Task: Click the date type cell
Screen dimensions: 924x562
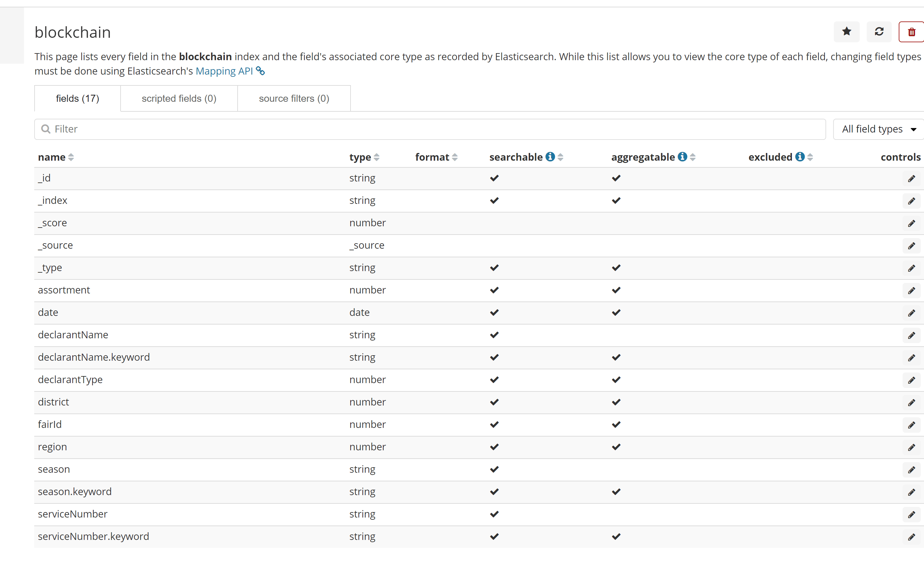Action: pyautogui.click(x=359, y=312)
